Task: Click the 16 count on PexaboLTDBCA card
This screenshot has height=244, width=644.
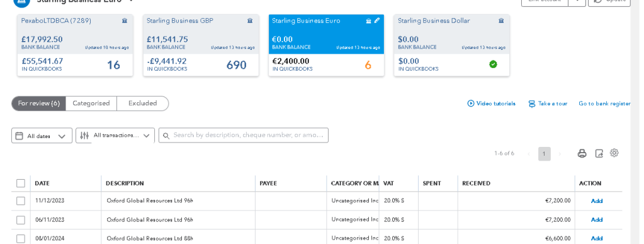Action: tap(114, 65)
